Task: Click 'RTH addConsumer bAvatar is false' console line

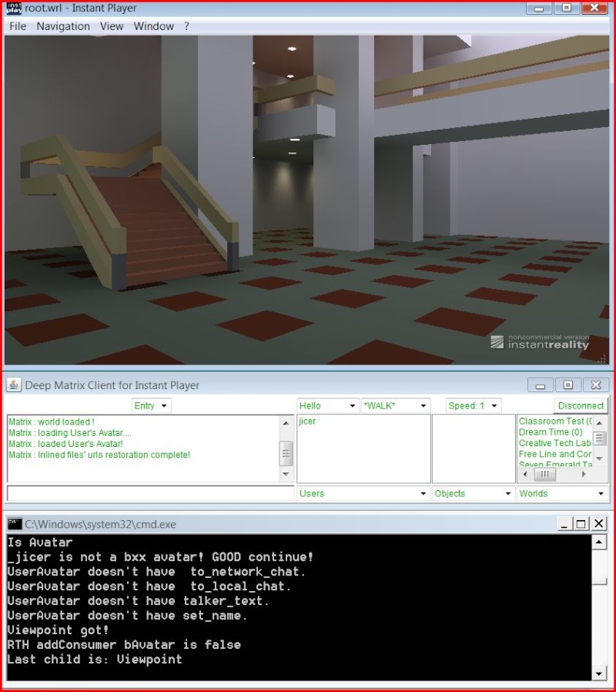Action: [124, 645]
